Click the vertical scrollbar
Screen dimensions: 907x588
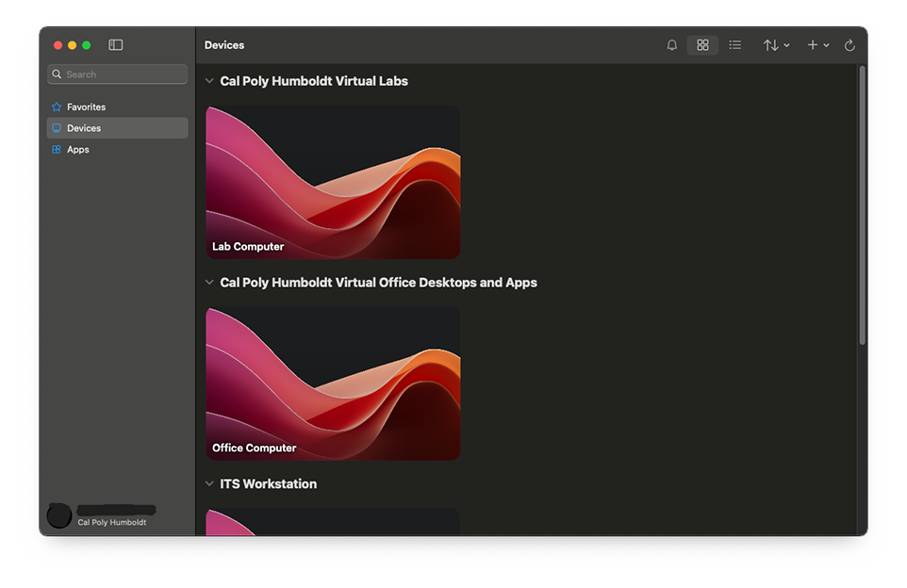click(862, 205)
